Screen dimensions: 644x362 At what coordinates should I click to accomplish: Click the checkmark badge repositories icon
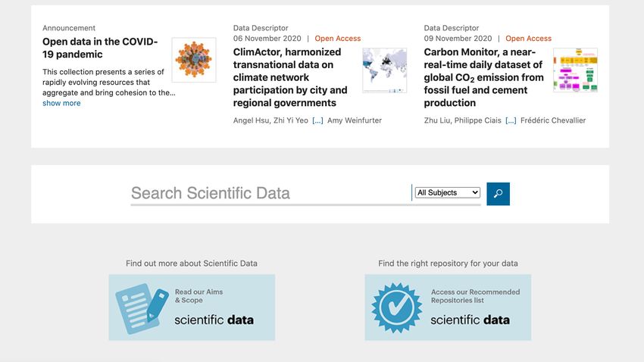point(396,307)
